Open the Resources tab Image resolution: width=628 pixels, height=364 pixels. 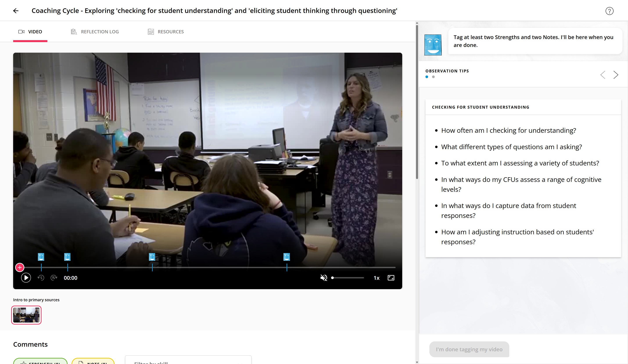pyautogui.click(x=166, y=32)
